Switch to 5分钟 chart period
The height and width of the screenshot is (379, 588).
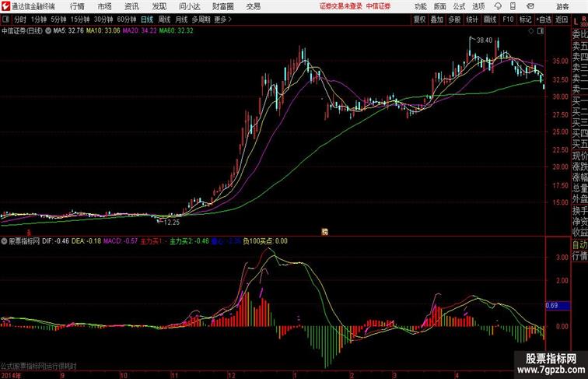point(58,19)
